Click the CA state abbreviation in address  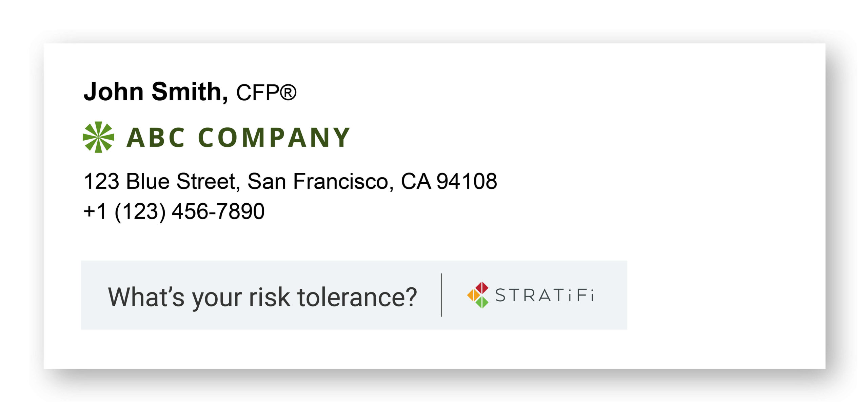(416, 181)
